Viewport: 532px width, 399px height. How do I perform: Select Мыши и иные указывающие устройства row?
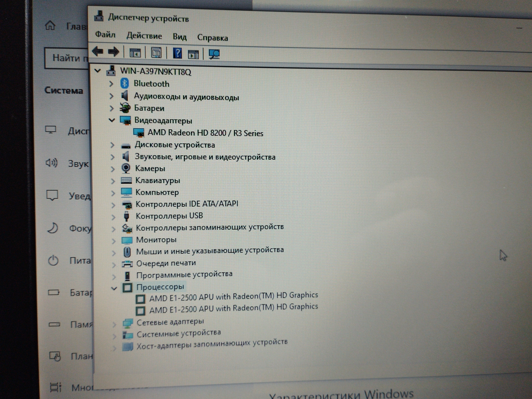point(210,251)
